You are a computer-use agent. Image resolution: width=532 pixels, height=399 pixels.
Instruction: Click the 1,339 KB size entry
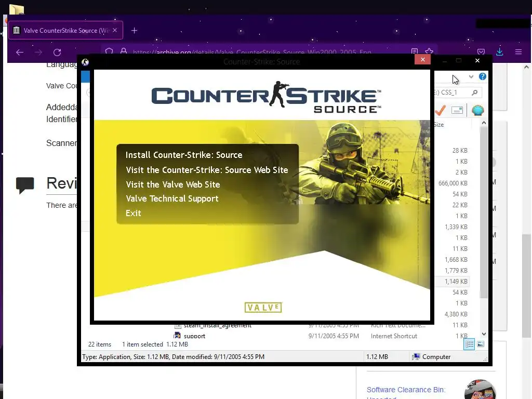click(x=456, y=227)
